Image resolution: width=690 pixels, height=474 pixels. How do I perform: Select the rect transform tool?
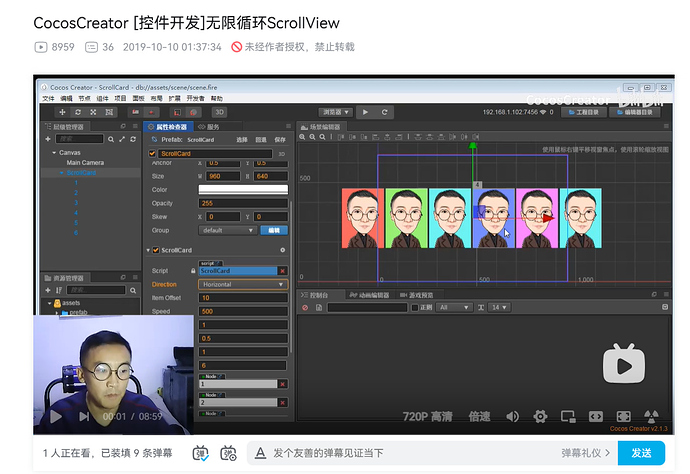click(x=109, y=112)
